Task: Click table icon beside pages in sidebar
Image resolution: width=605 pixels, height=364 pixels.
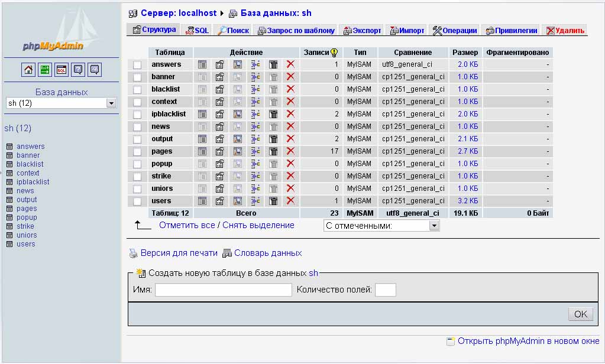Action: 9,209
